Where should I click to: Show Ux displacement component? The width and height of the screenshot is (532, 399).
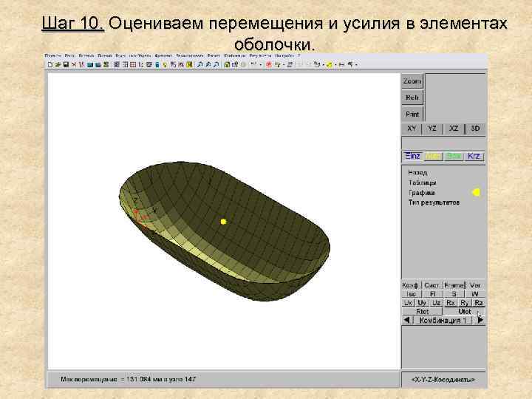pyautogui.click(x=408, y=303)
